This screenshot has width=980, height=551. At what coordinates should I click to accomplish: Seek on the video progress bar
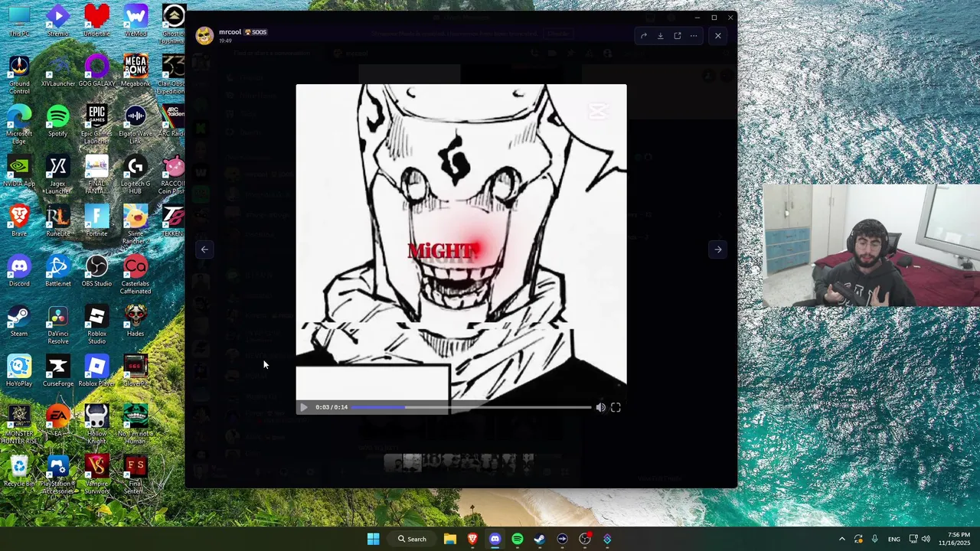471,407
